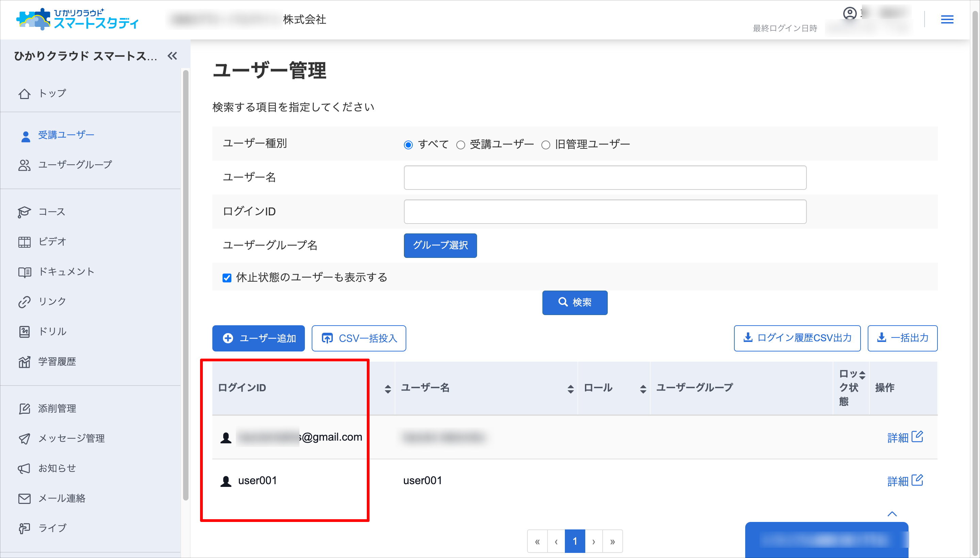Click the sidebar scrollbar
The width and height of the screenshot is (980, 558).
[185, 285]
